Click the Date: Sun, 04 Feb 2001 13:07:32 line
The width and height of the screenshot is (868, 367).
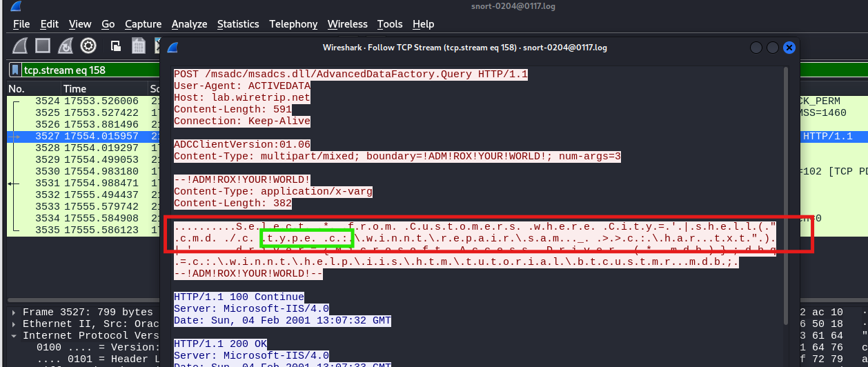[282, 320]
